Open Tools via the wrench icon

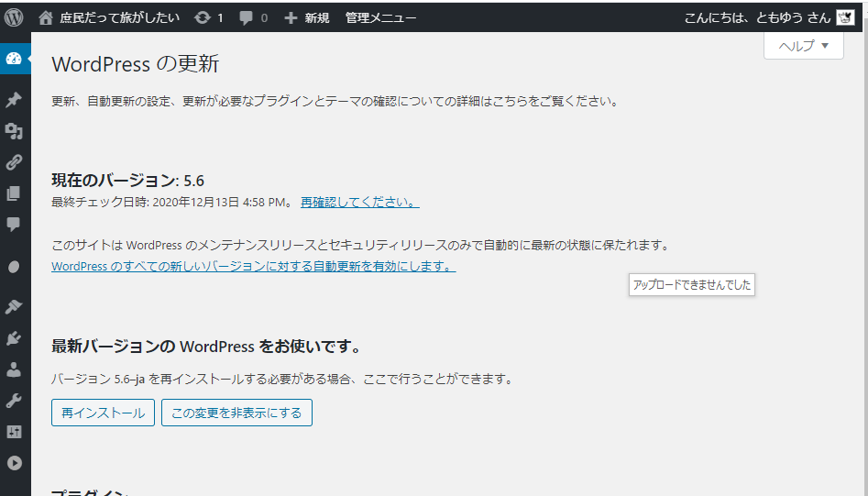[14, 401]
